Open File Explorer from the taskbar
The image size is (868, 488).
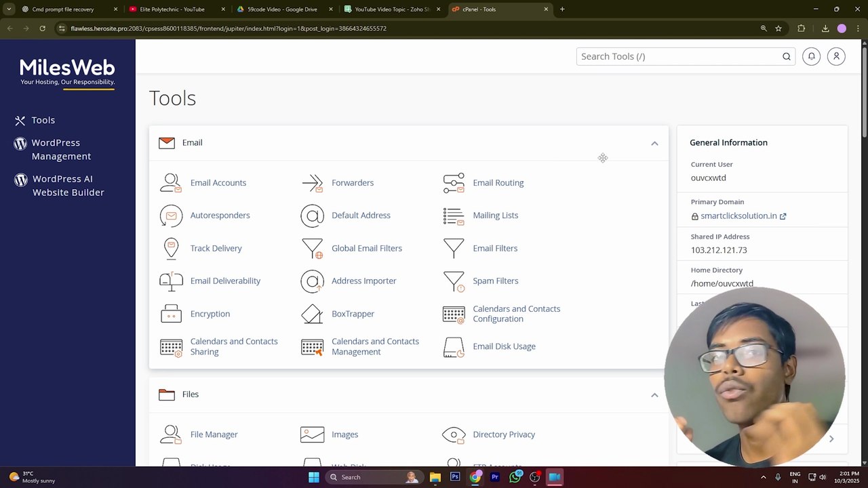(x=435, y=477)
